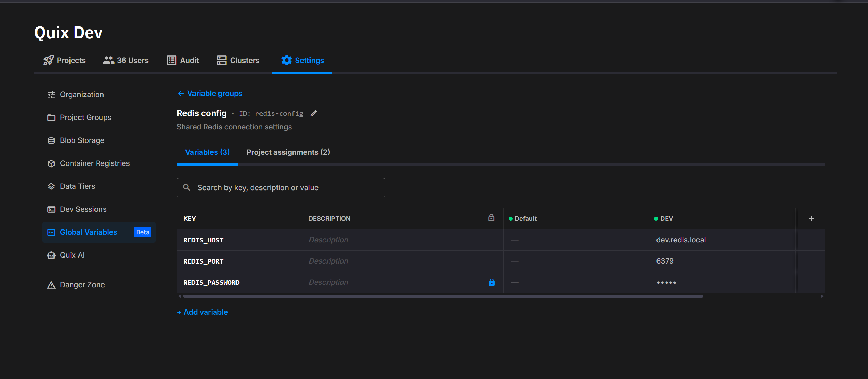The width and height of the screenshot is (868, 379).
Task: Click the table horizontal scrollbar
Action: (x=443, y=296)
